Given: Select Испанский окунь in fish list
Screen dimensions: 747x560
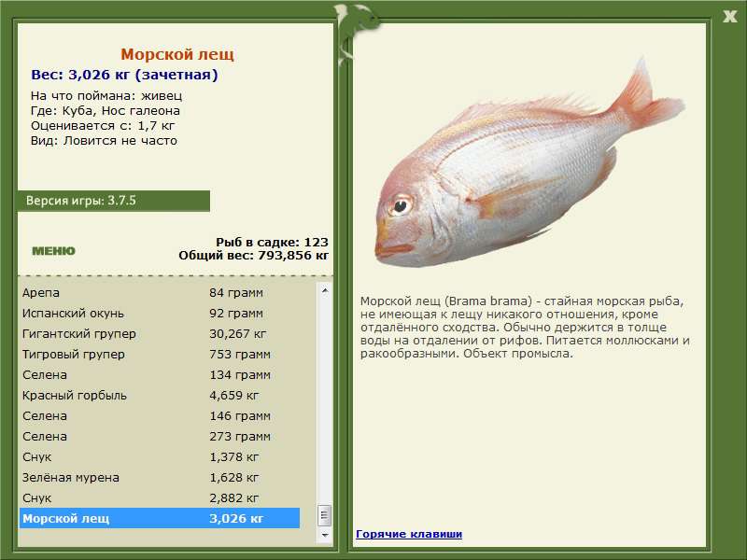Looking at the screenshot, I should coord(160,314).
